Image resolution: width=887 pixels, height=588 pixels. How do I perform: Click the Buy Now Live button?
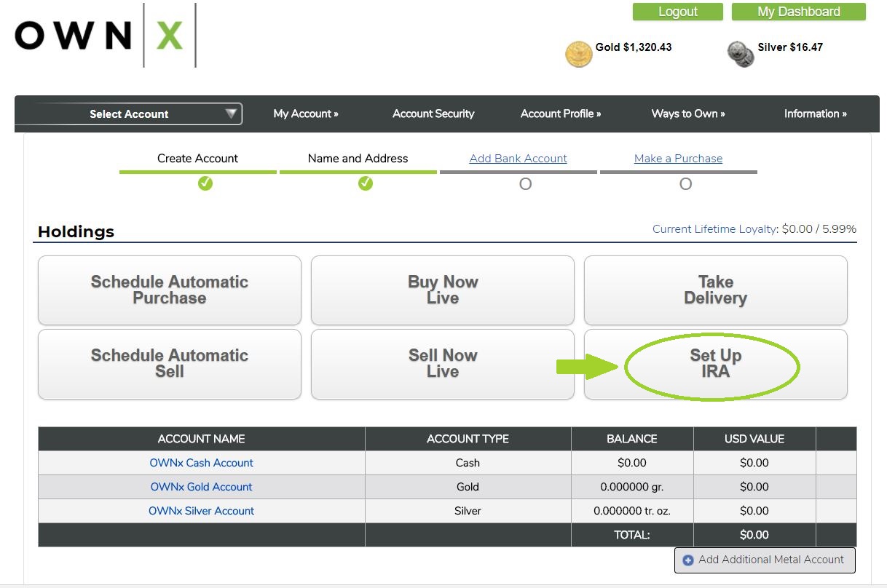click(443, 290)
